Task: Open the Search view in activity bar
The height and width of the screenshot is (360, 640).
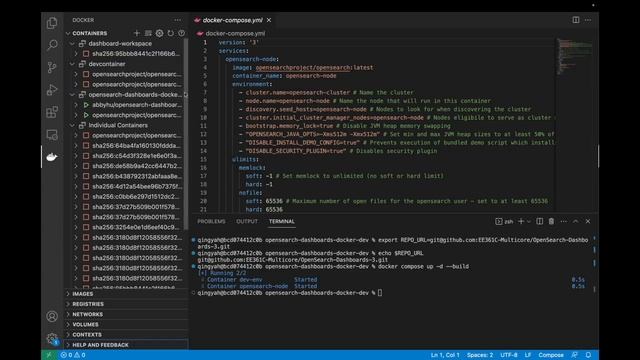Action: pos(52,45)
